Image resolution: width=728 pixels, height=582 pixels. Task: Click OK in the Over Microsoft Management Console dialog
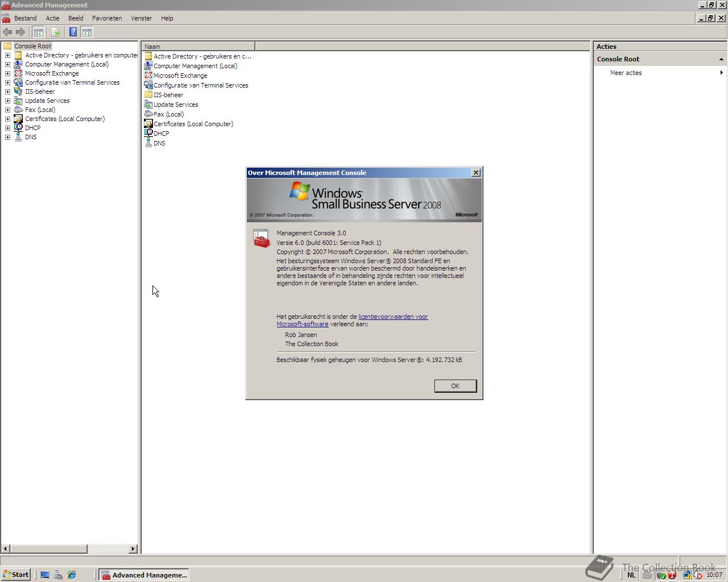click(455, 386)
